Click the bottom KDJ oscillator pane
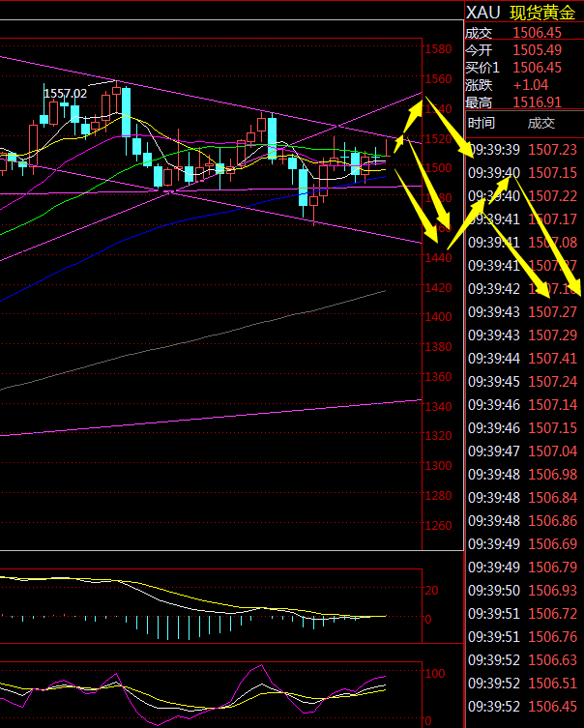The width and height of the screenshot is (584, 728). [x=211, y=695]
